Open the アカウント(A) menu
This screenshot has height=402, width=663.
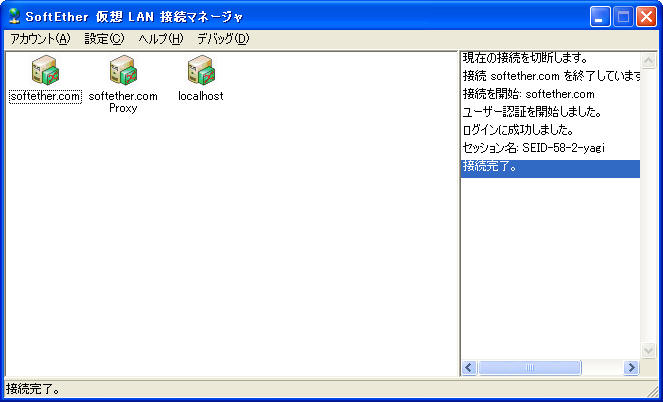(40, 39)
